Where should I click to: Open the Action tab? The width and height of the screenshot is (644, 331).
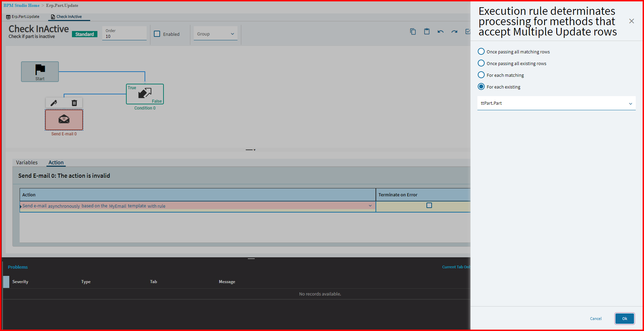click(x=56, y=163)
